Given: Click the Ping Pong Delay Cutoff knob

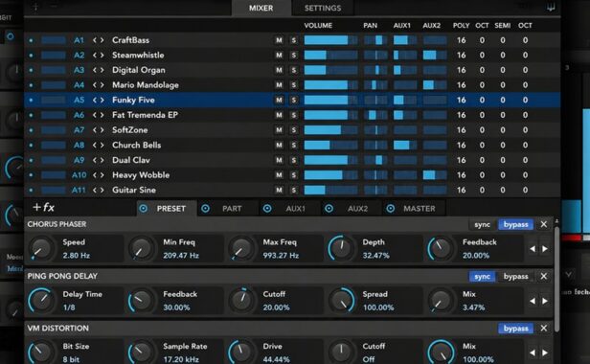Looking at the screenshot, I should tap(241, 301).
